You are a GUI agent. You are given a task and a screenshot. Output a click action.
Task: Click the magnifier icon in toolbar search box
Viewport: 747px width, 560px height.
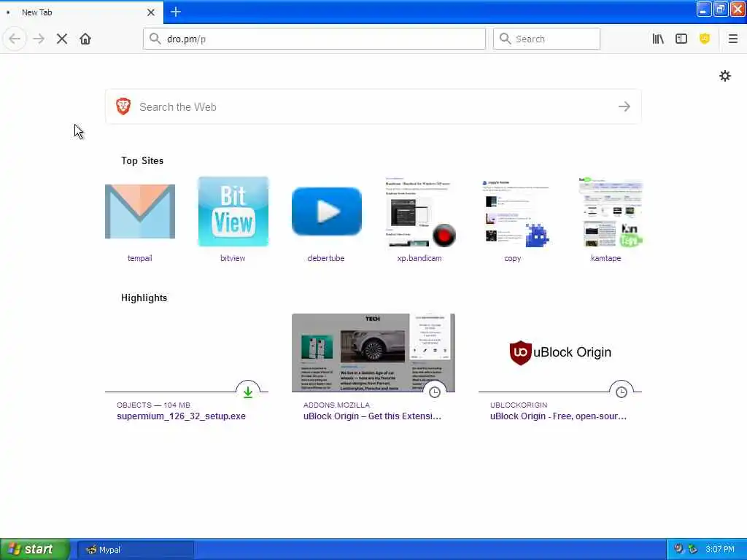point(505,39)
